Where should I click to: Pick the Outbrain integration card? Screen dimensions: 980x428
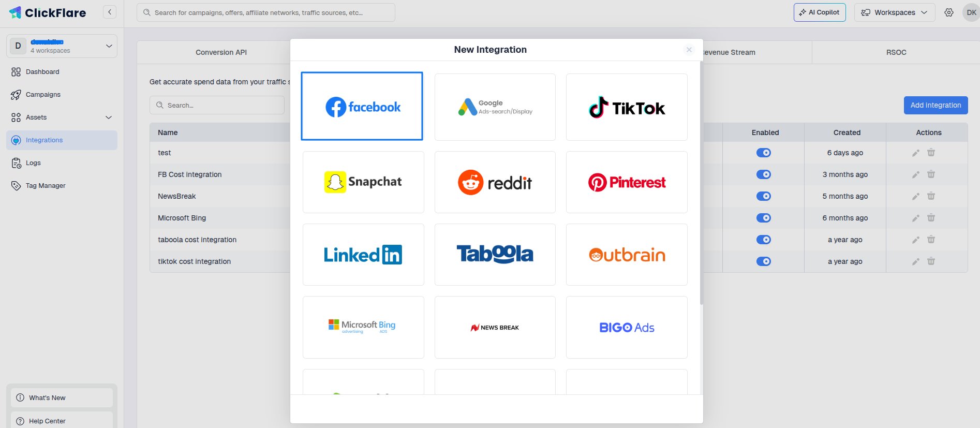click(627, 255)
